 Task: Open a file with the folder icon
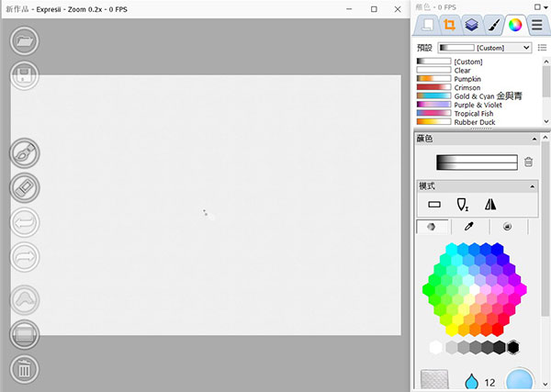(24, 41)
